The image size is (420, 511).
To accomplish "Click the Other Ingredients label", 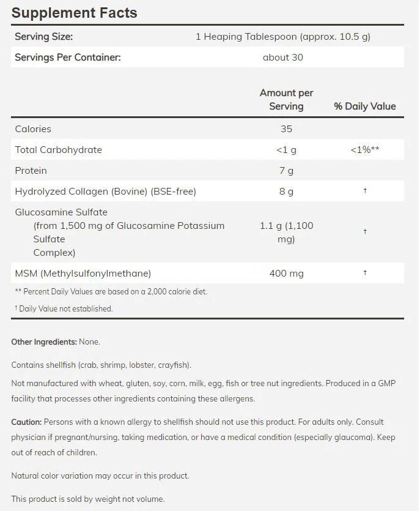I will tap(44, 342).
